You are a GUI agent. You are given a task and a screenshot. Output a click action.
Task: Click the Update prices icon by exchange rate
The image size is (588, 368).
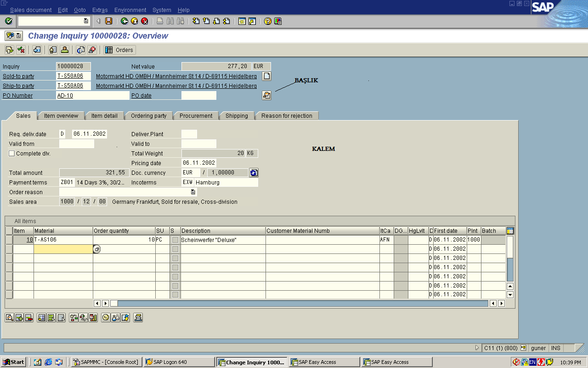coord(254,173)
